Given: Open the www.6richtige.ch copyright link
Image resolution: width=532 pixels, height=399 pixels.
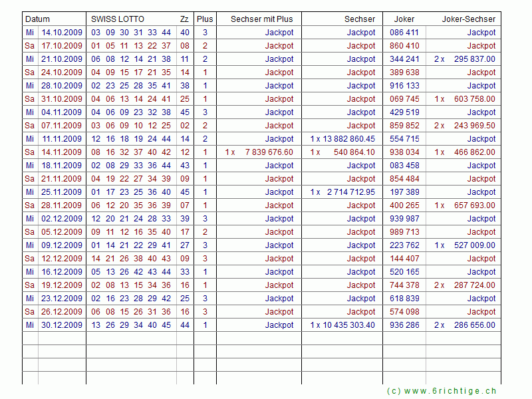Looking at the screenshot, I should click(x=442, y=391).
